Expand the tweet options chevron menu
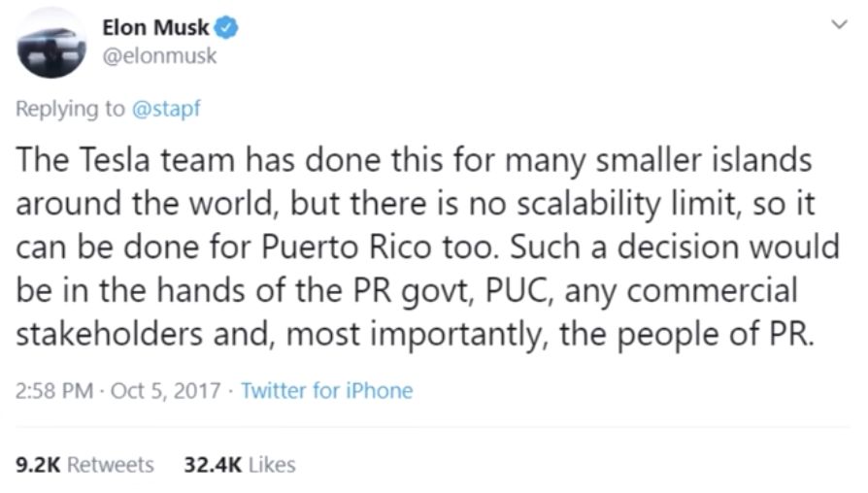 (x=840, y=24)
